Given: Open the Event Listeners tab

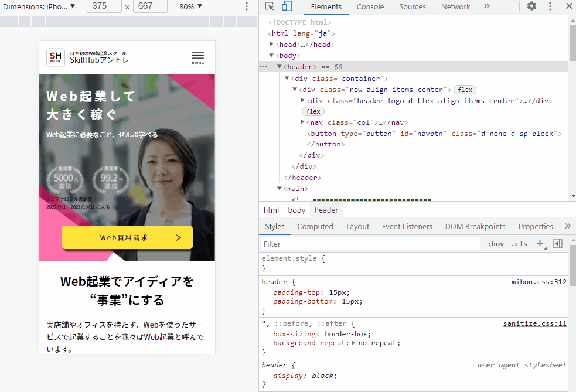Looking at the screenshot, I should pyautogui.click(x=407, y=226).
